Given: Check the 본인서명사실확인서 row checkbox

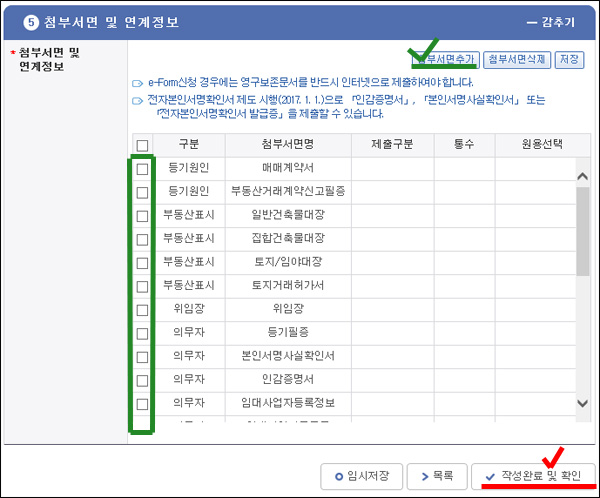Looking at the screenshot, I should pos(142,357).
